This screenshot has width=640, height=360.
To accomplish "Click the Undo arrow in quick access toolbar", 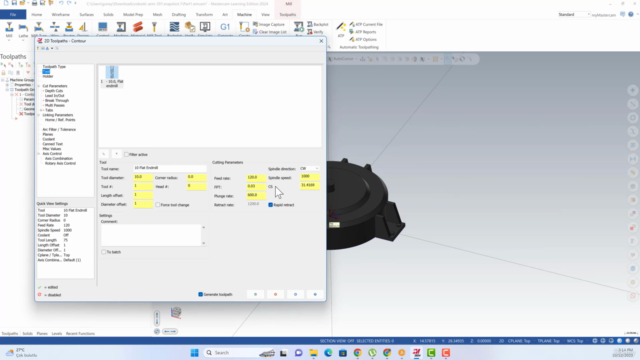I will pos(61,3).
